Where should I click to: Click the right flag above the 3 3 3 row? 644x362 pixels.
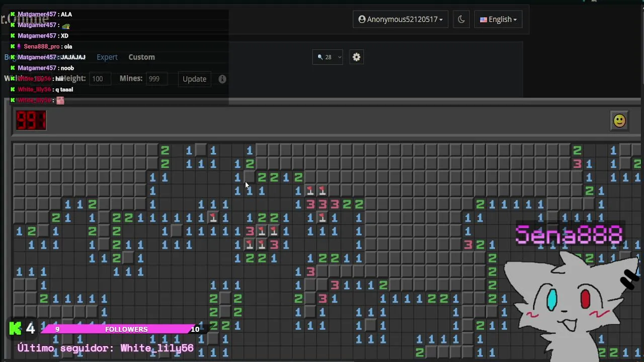pyautogui.click(x=323, y=191)
